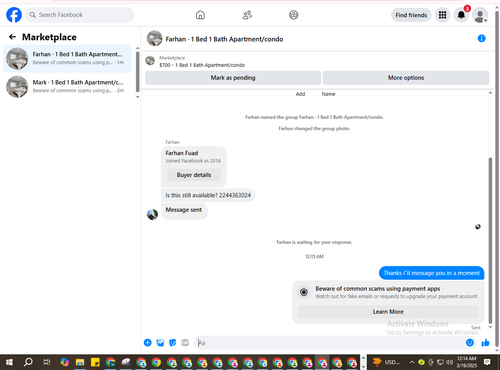The width and height of the screenshot is (500, 370).
Task: Open the Home feed icon
Action: point(200,15)
